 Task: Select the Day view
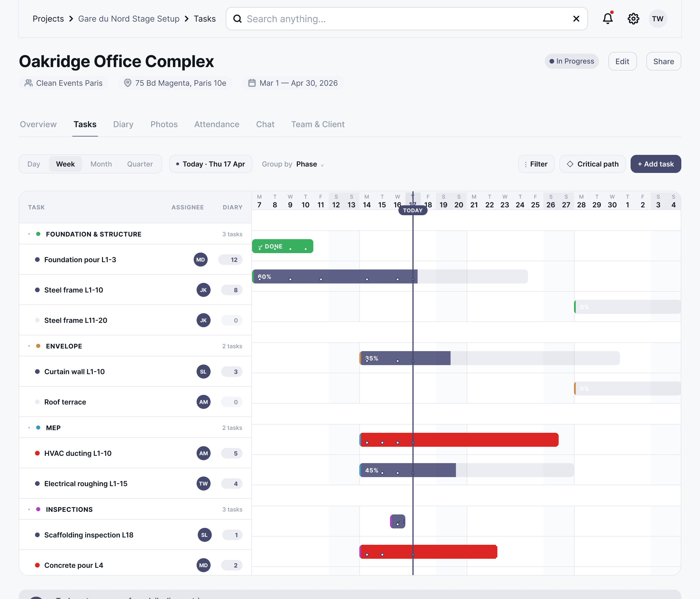coord(34,164)
